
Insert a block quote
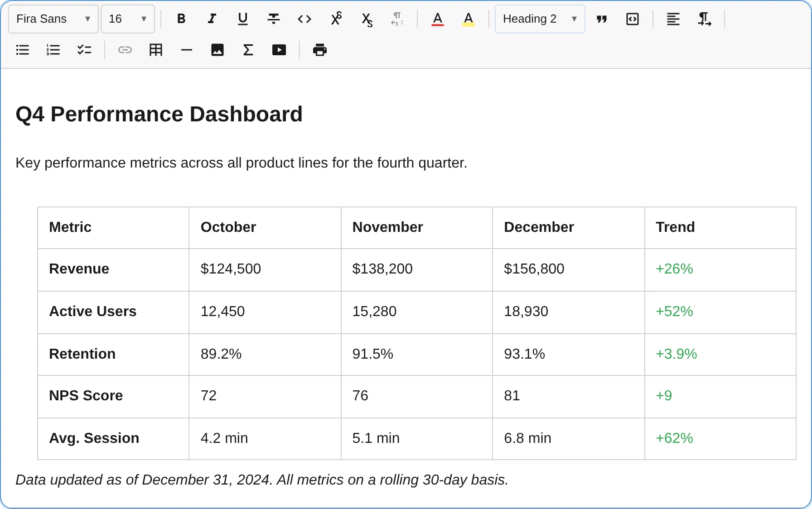click(x=602, y=19)
